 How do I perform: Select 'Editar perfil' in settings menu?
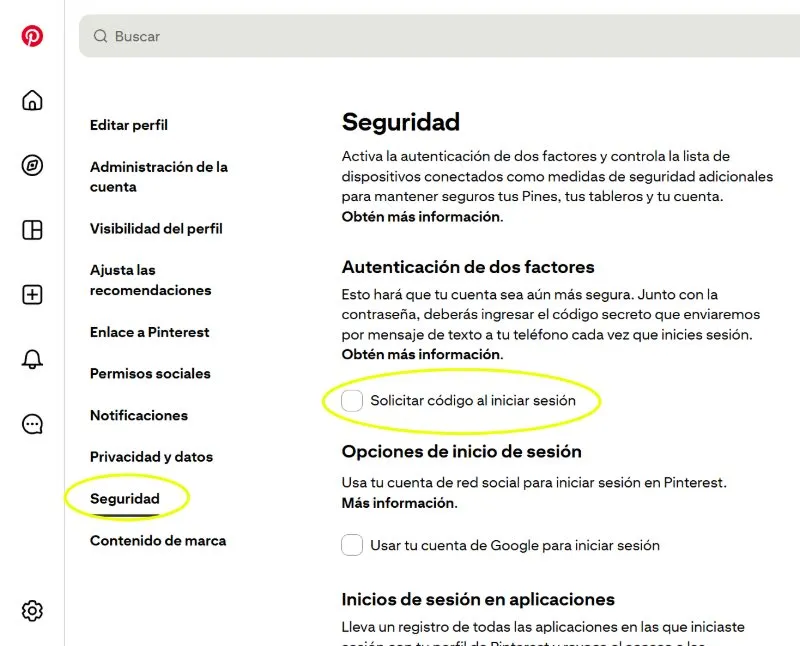click(129, 125)
